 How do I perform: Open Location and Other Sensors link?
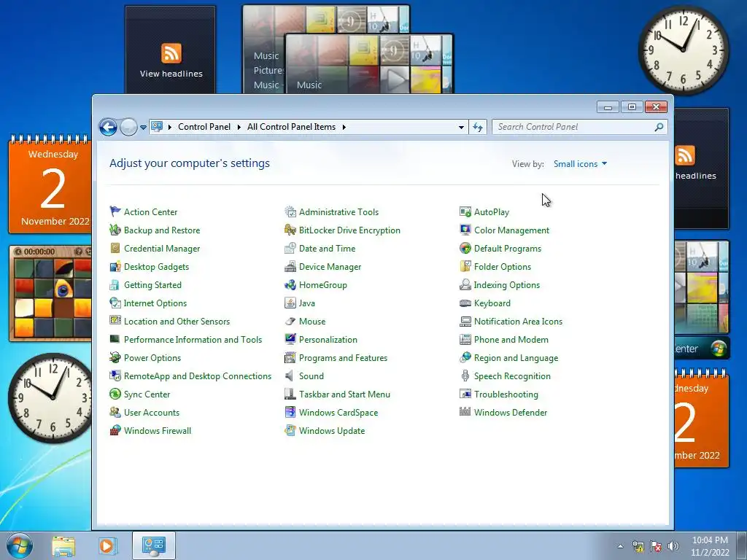point(177,322)
